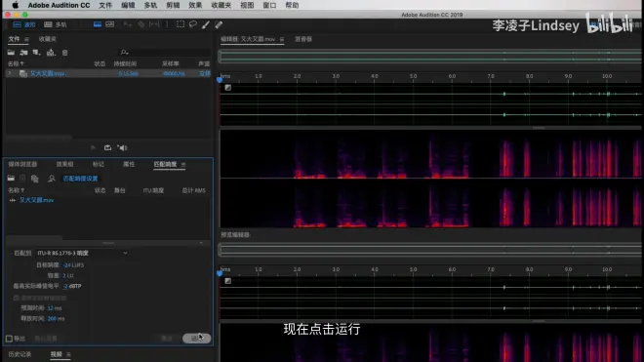Open the 匹配响度 panel options menu
The height and width of the screenshot is (362, 644).
pyautogui.click(x=183, y=164)
